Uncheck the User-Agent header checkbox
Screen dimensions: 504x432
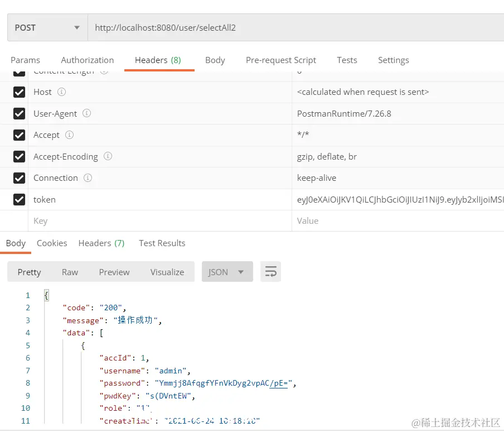pos(20,113)
